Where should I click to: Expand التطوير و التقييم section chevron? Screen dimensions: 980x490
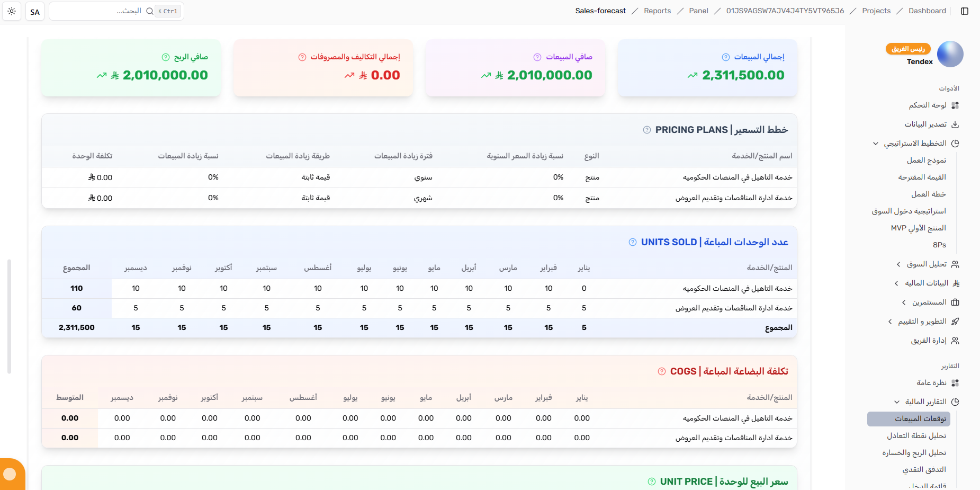(x=890, y=322)
